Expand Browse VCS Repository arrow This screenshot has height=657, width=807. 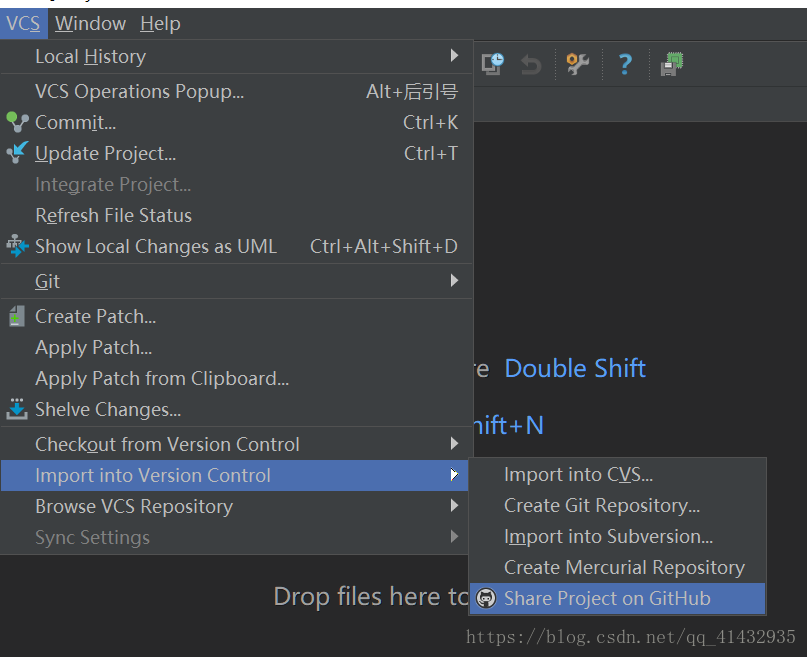click(x=454, y=506)
